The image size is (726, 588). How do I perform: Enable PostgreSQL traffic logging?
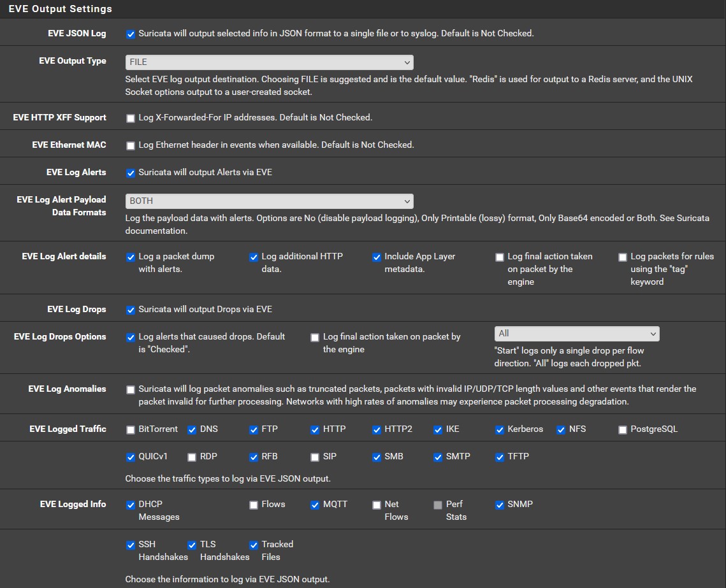[x=622, y=430]
